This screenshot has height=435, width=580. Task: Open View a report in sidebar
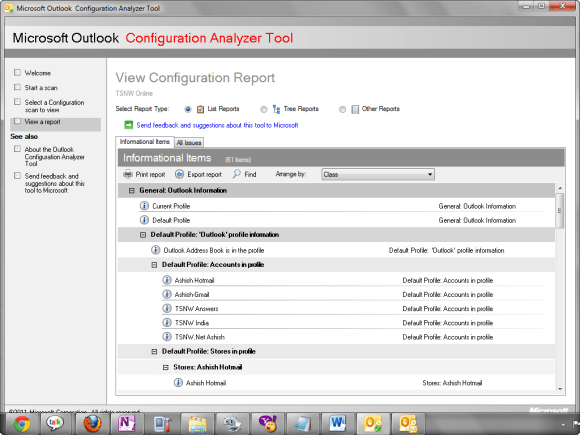tap(42, 122)
